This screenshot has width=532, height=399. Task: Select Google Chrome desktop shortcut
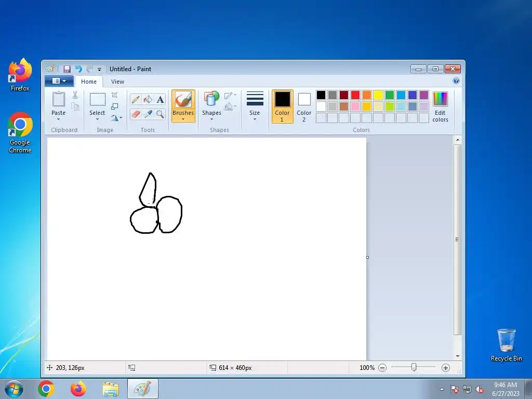pyautogui.click(x=20, y=132)
